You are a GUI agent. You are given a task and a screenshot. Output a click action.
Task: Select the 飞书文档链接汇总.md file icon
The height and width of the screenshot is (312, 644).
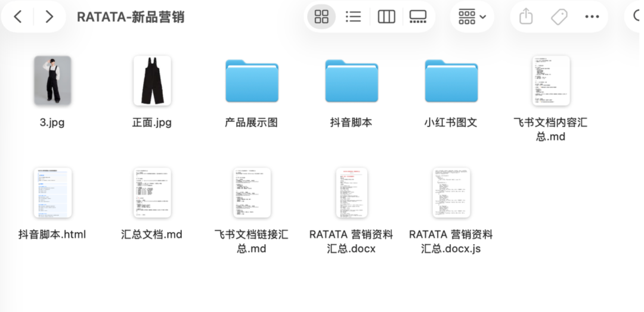pos(252,193)
